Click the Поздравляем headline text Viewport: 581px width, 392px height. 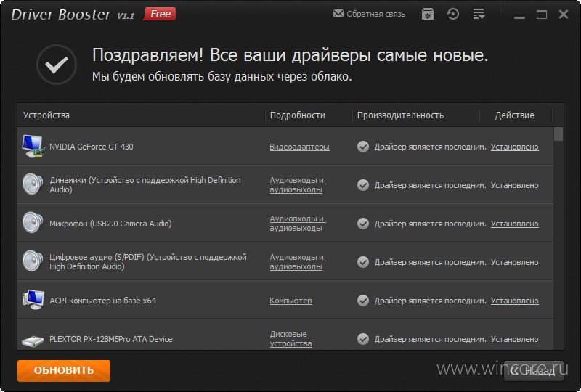pos(290,56)
